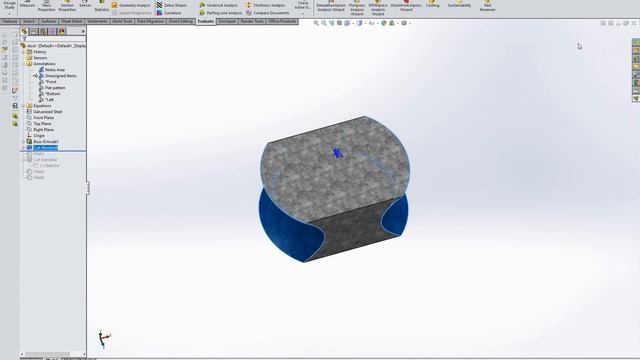Expand the History folder

coord(24,52)
